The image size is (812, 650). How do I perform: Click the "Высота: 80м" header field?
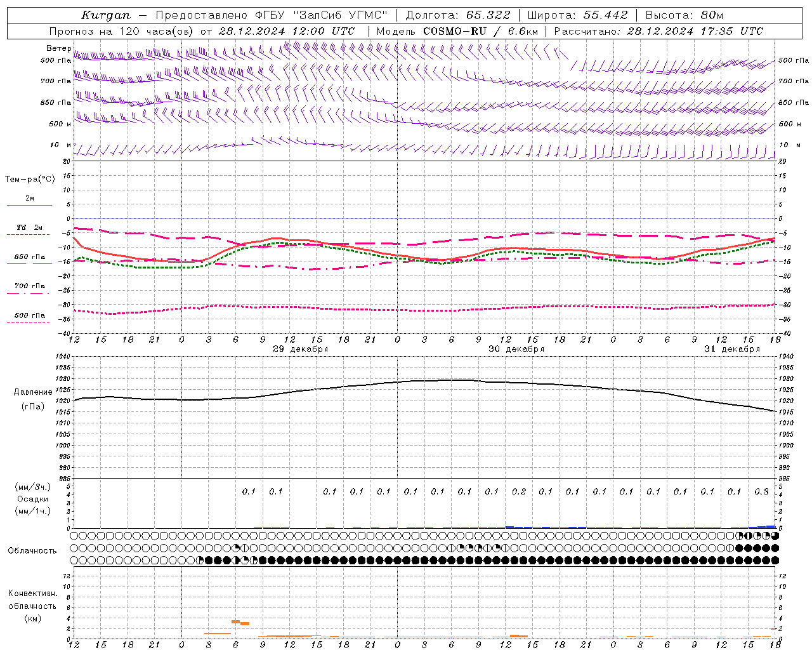tap(684, 15)
